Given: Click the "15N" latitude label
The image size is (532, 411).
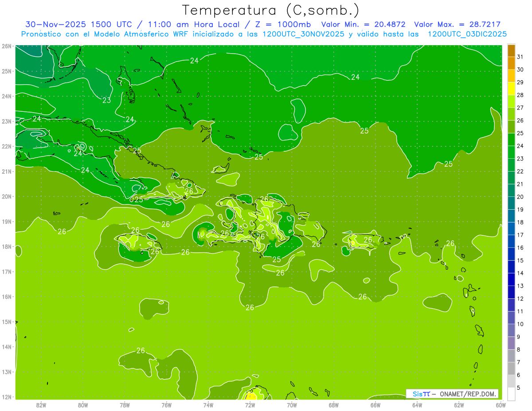Looking at the screenshot, I should click(x=6, y=321).
